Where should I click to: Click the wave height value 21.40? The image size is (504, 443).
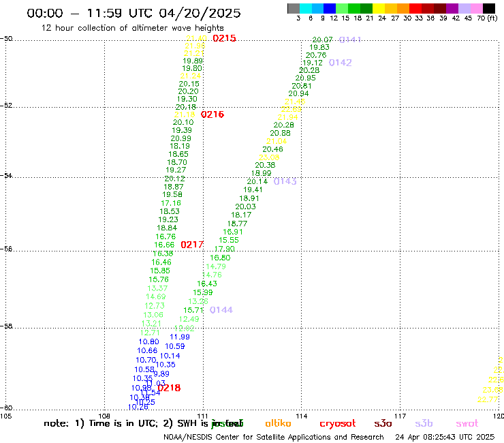point(196,39)
